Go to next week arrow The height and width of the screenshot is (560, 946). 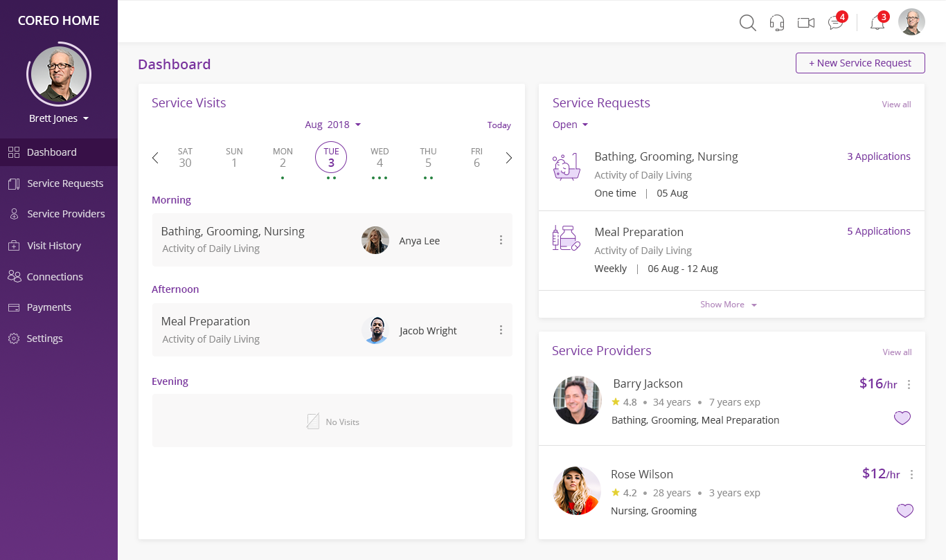click(509, 158)
